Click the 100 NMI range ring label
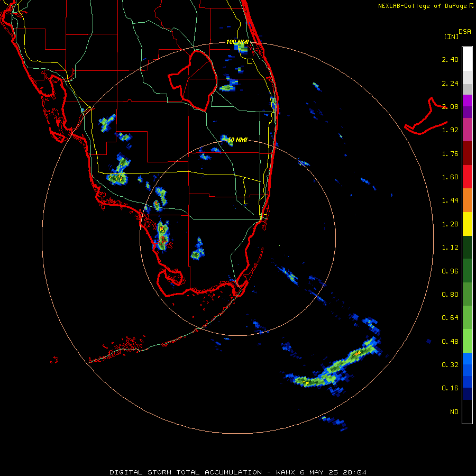The image size is (476, 476). [237, 42]
